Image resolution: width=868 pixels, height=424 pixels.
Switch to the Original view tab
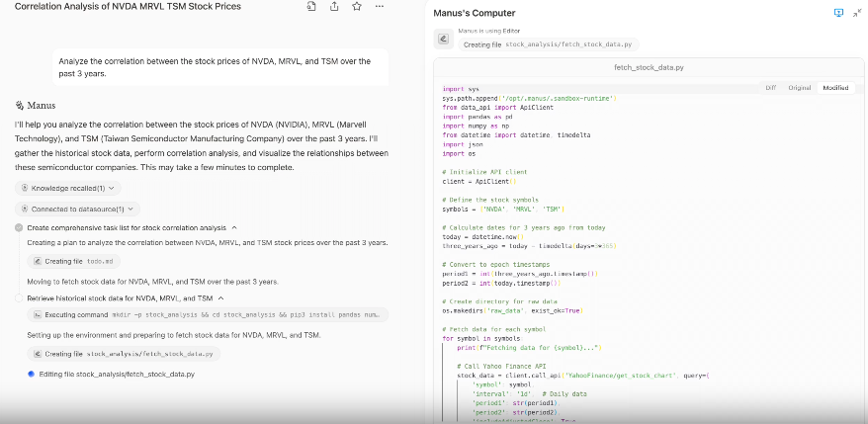(x=800, y=87)
